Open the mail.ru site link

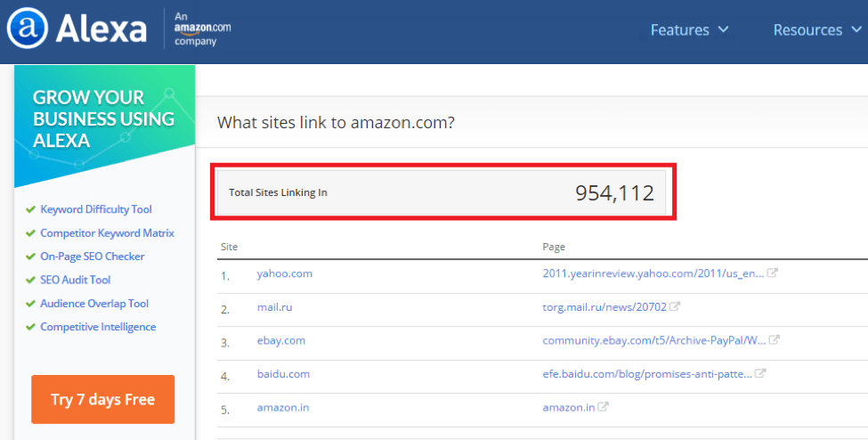[275, 307]
